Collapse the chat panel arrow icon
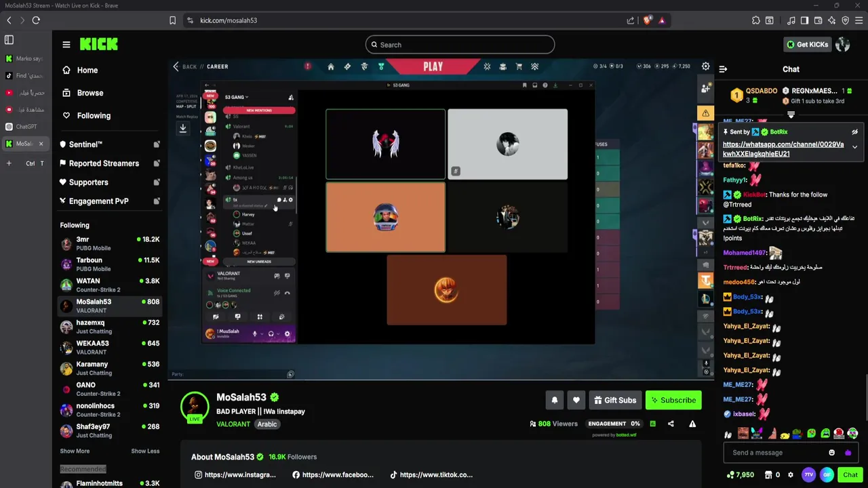The height and width of the screenshot is (488, 868). point(723,69)
